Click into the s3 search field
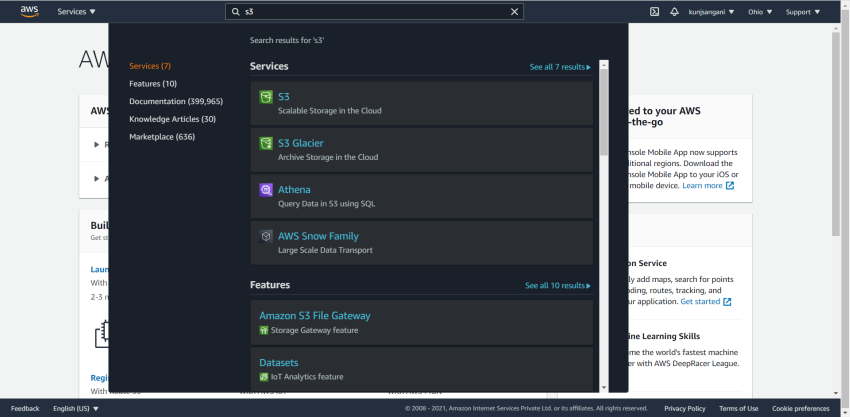Screen dimensions: 850x417 [x=374, y=11]
